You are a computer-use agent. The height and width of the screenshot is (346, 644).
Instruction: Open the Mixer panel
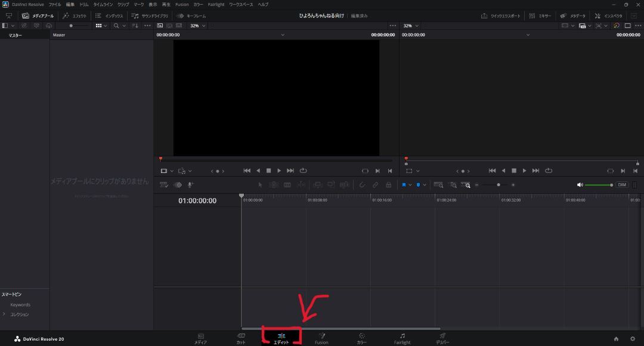pyautogui.click(x=540, y=16)
